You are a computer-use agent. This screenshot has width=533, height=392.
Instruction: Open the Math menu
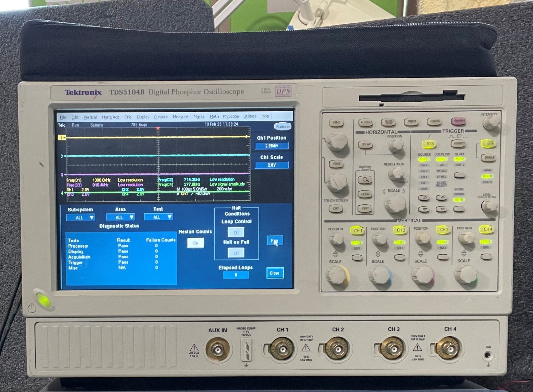pos(214,116)
